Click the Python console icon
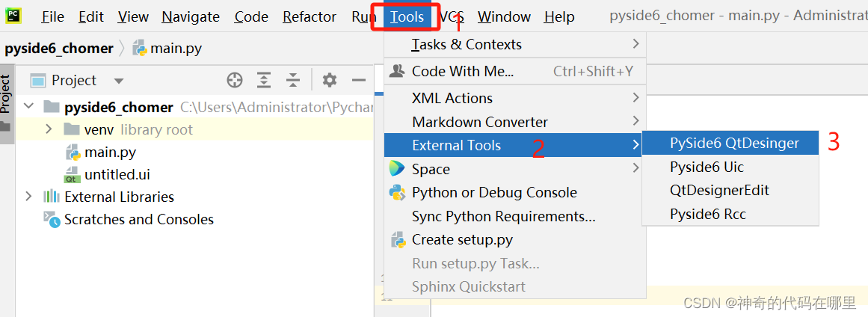The width and height of the screenshot is (868, 317). click(397, 193)
